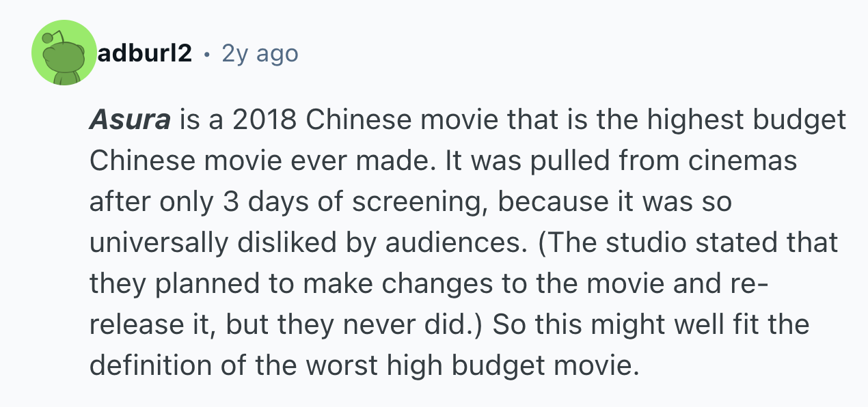This screenshot has width=868, height=407.
Task: Click the year "2018" in the comment
Action: click(265, 121)
